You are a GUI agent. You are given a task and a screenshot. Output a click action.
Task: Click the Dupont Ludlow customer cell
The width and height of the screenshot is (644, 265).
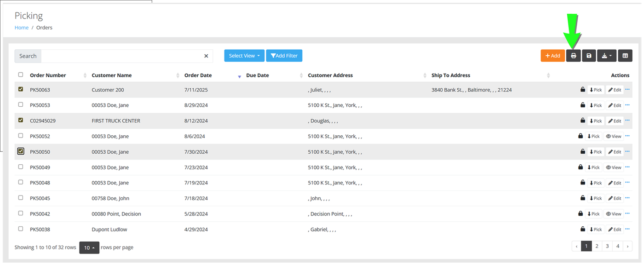point(109,229)
